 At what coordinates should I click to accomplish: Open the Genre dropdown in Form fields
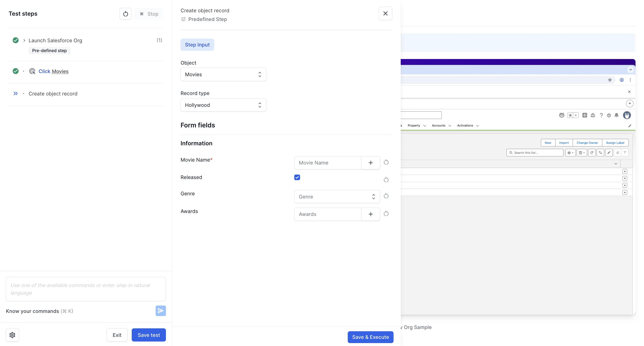click(x=336, y=196)
